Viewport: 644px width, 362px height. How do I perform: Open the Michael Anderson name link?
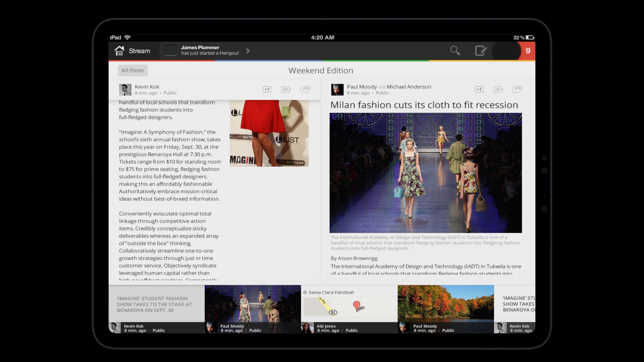click(x=409, y=87)
